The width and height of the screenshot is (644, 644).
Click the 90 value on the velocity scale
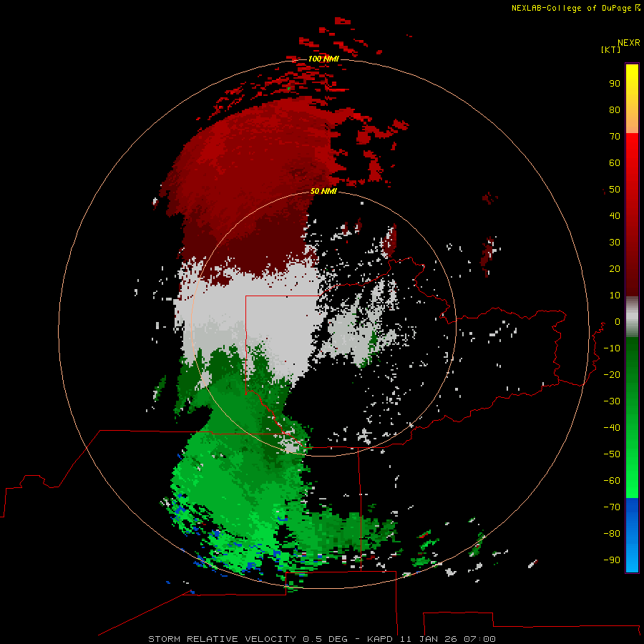point(615,84)
